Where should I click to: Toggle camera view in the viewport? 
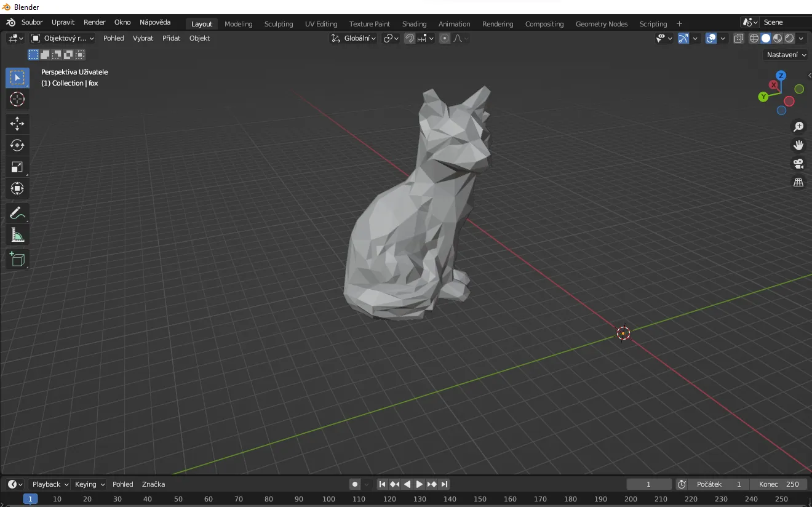(x=798, y=164)
